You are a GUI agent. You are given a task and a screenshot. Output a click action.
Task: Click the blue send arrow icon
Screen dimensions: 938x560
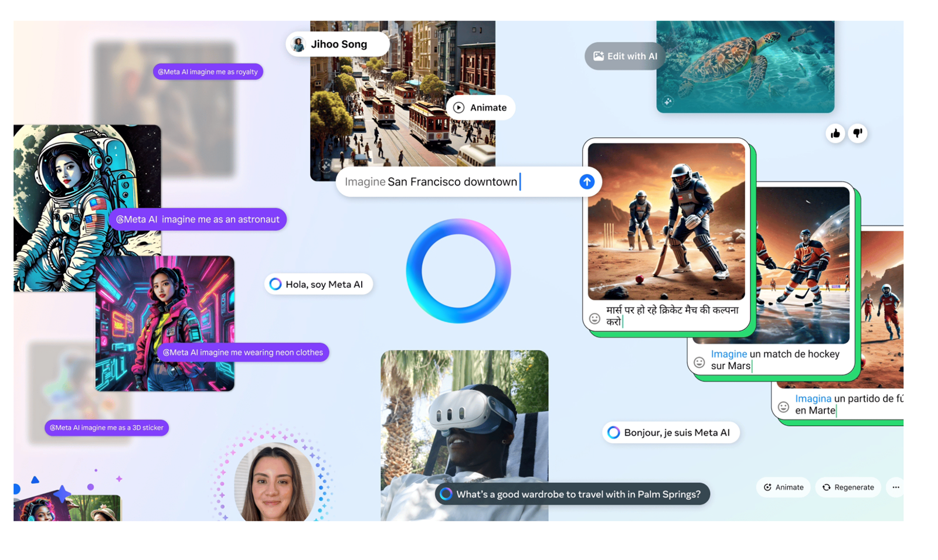tap(587, 182)
